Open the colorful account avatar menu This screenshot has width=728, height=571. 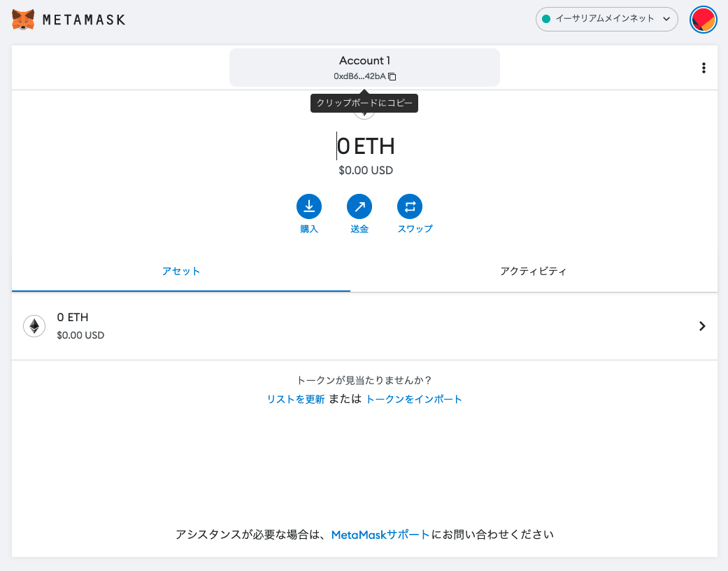point(703,20)
